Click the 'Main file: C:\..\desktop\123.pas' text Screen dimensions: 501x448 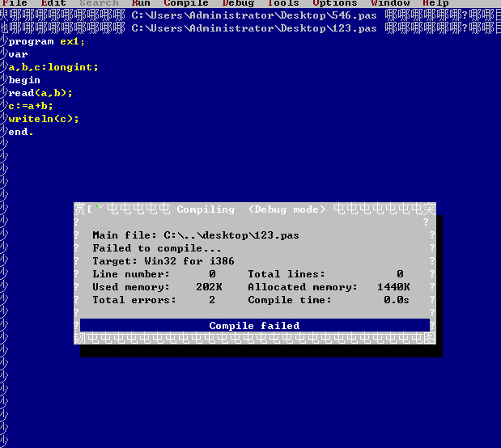[x=196, y=235]
